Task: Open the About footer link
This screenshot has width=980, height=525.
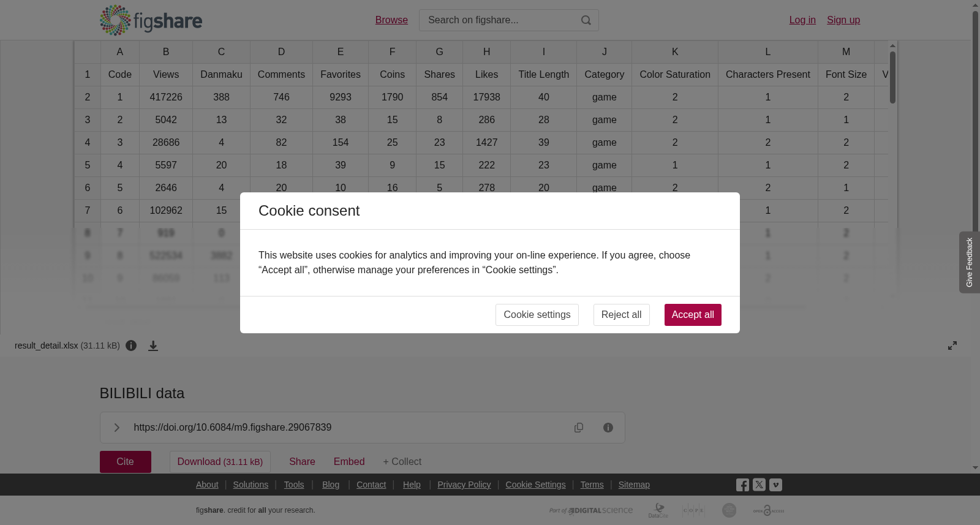Action: [x=207, y=485]
